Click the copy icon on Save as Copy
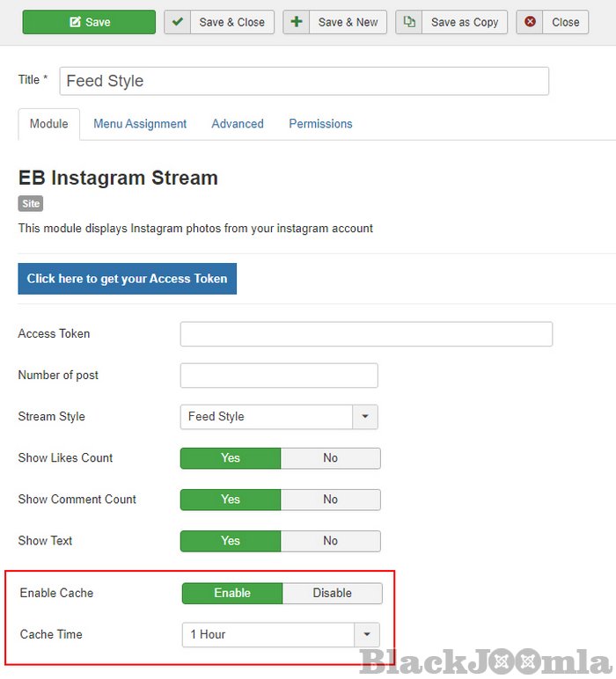The width and height of the screenshot is (616, 679). pos(409,22)
